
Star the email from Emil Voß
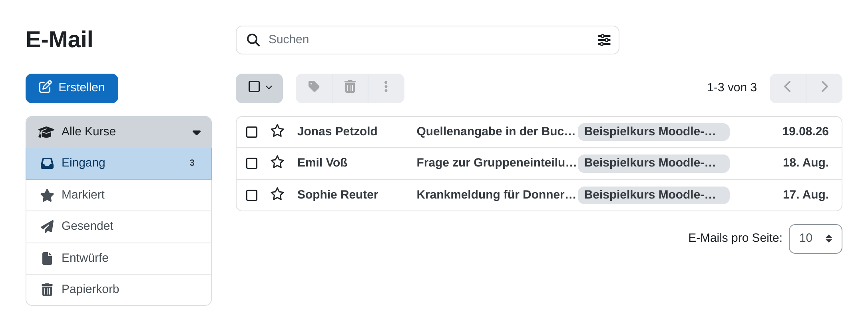277,163
